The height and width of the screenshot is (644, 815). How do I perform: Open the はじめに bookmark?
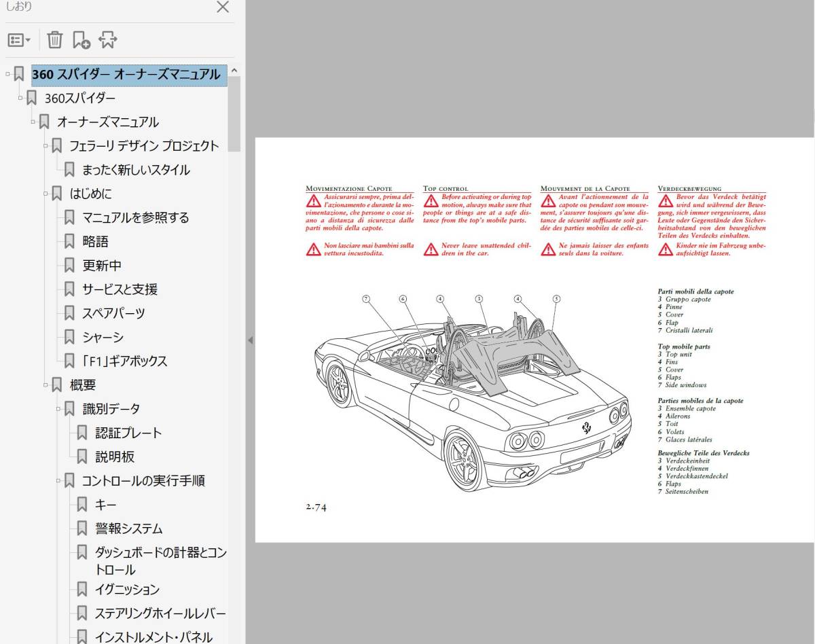click(91, 194)
